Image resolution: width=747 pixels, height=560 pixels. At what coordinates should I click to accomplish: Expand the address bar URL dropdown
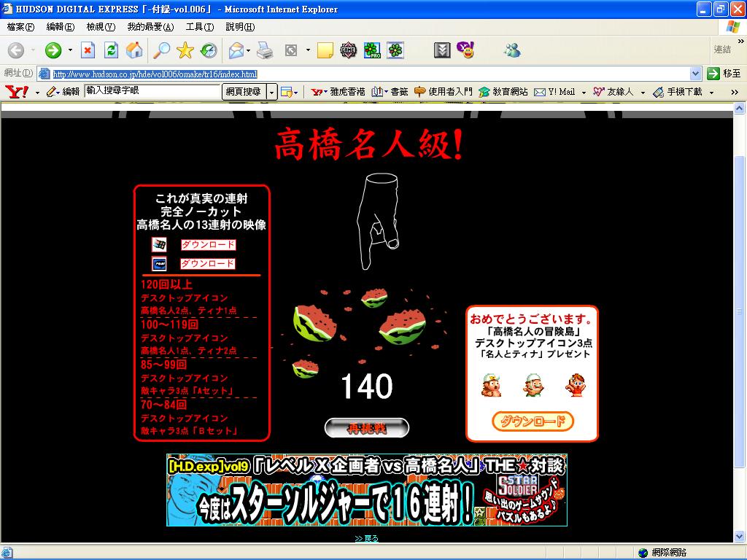[695, 74]
